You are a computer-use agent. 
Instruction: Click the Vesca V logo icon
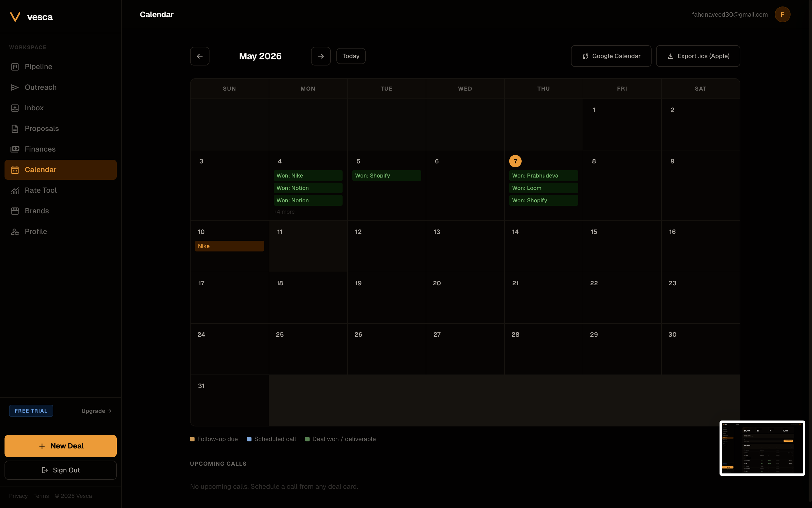[15, 17]
